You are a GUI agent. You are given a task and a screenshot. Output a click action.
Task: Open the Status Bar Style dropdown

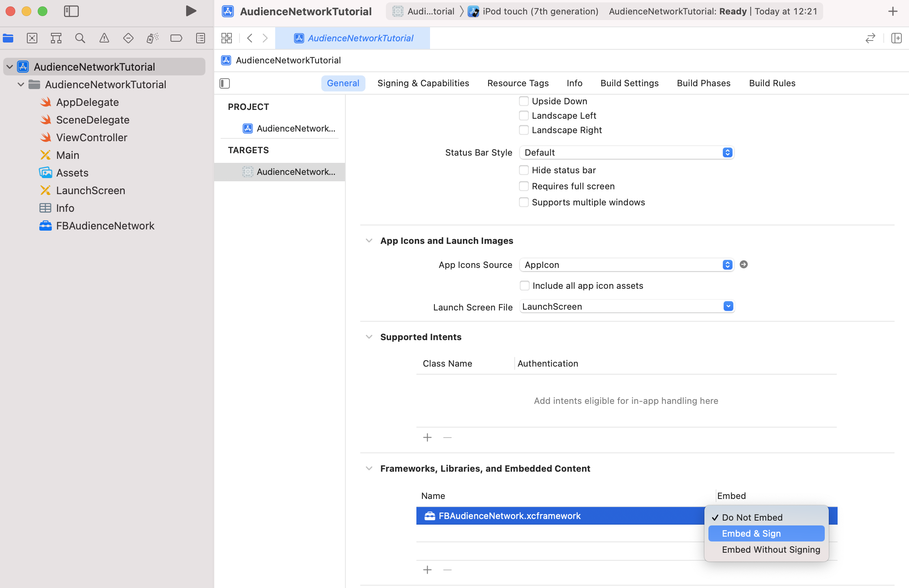pyautogui.click(x=627, y=152)
